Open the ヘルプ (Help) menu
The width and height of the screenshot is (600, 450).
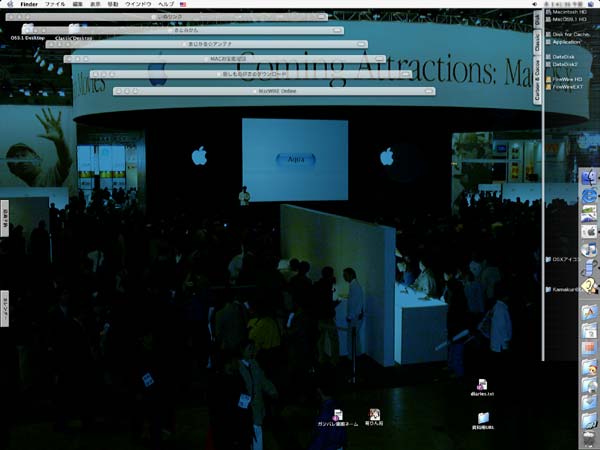pyautogui.click(x=165, y=4)
